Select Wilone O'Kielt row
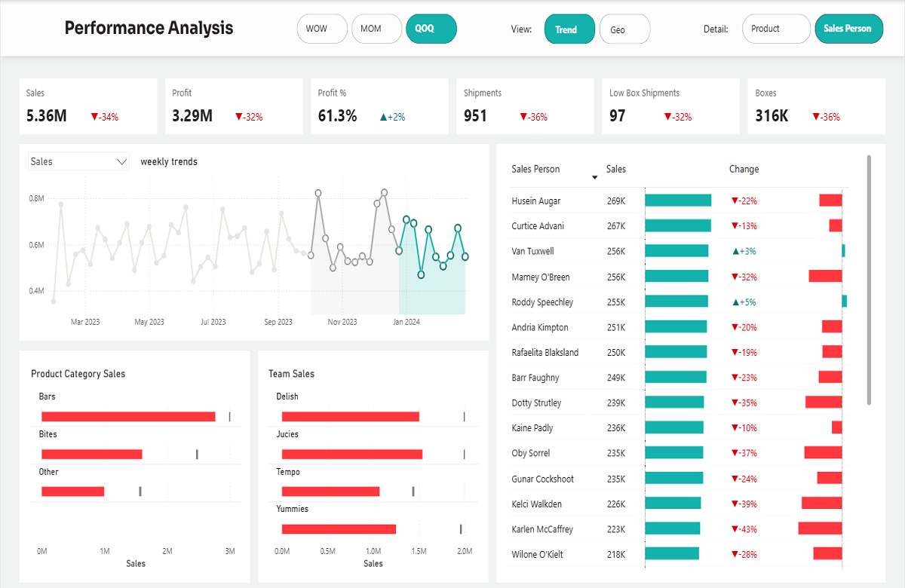The height and width of the screenshot is (588, 905). 679,554
